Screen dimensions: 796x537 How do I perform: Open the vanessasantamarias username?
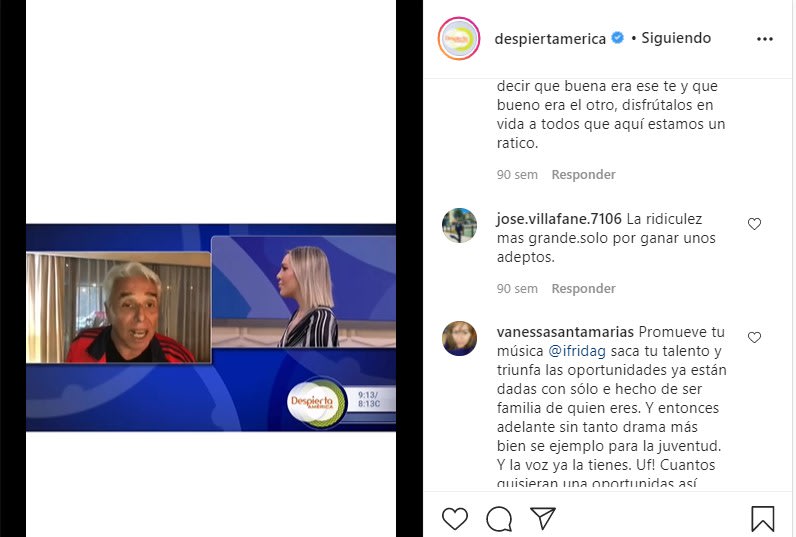click(565, 332)
